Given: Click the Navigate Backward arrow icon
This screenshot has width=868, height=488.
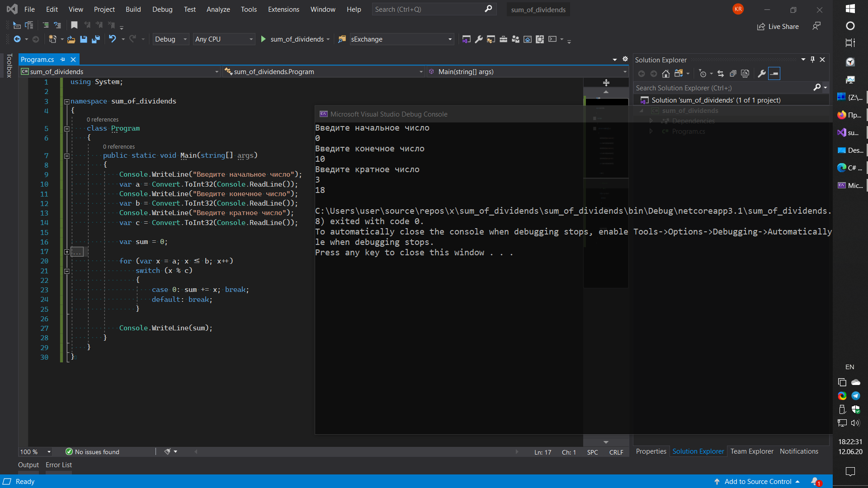Looking at the screenshot, I should [17, 39].
